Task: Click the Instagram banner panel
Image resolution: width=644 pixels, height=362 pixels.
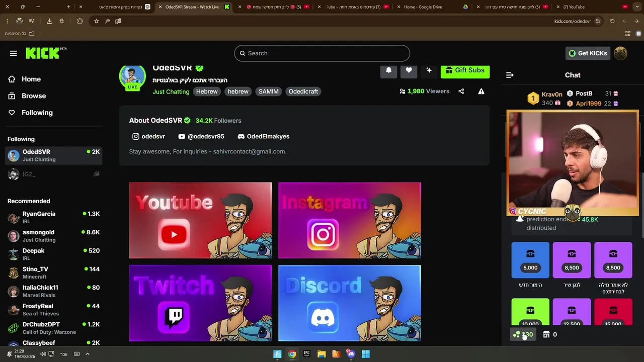Action: (350, 220)
